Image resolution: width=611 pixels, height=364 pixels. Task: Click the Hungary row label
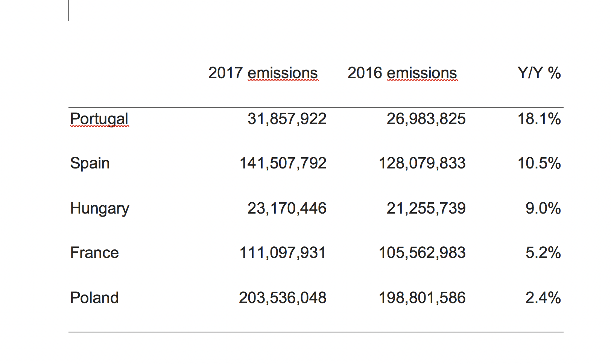point(100,208)
